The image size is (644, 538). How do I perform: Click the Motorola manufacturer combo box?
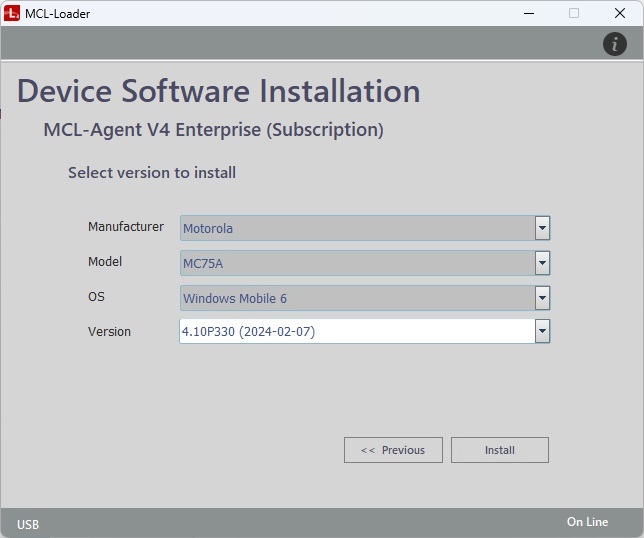pyautogui.click(x=365, y=228)
